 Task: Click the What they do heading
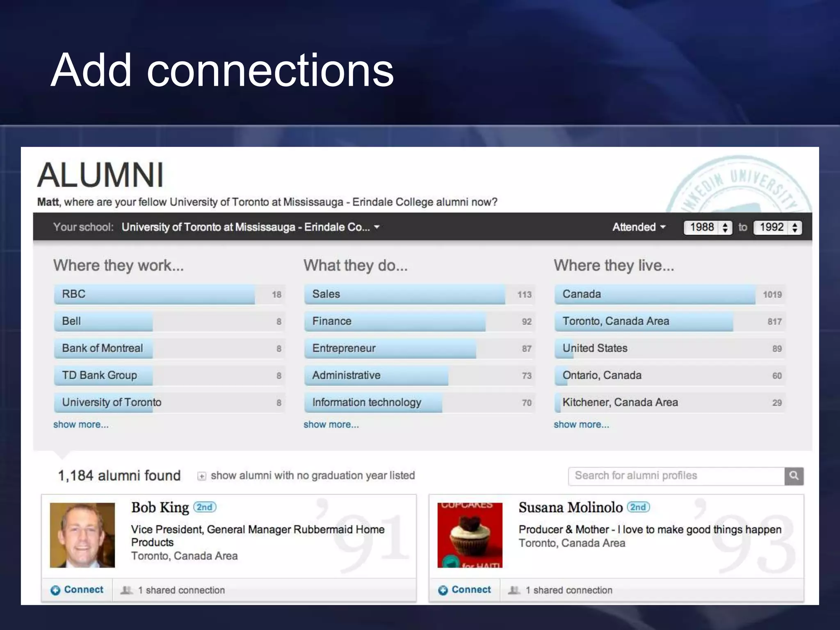point(356,266)
